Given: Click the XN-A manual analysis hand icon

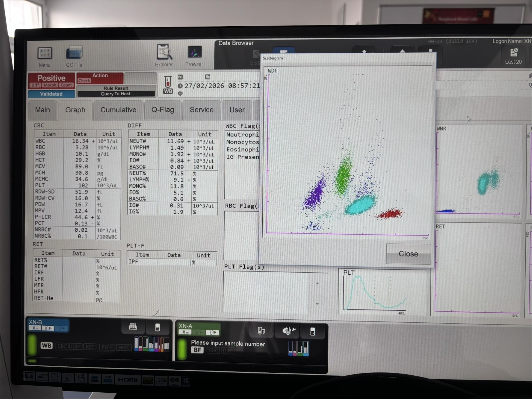Looking at the screenshot, I should 288,331.
